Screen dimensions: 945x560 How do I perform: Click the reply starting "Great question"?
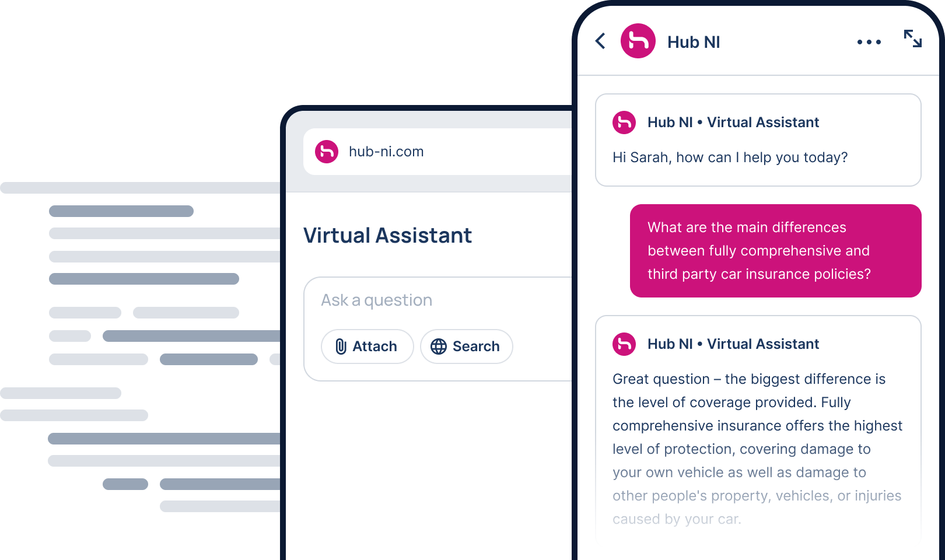757,449
